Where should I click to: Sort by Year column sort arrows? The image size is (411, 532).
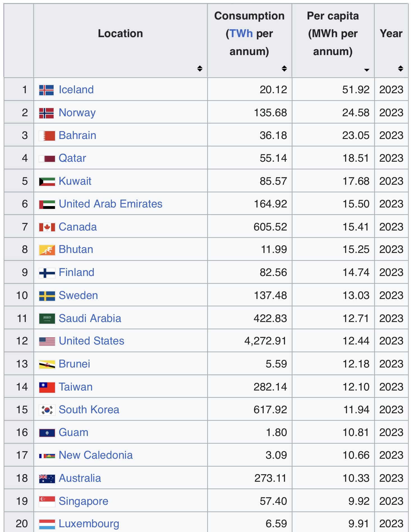(400, 69)
